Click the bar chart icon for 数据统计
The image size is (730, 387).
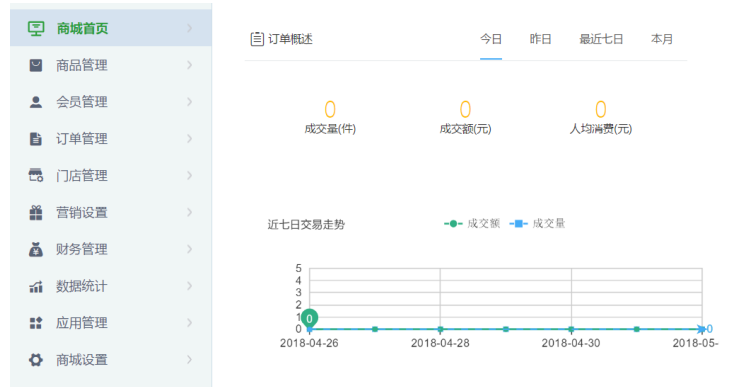coord(36,286)
